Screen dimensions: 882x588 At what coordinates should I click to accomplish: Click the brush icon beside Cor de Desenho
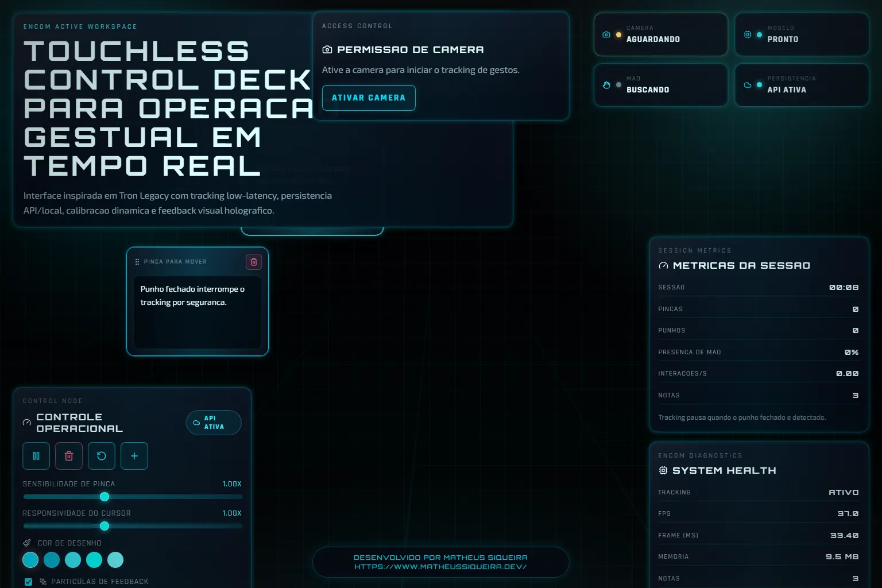(x=27, y=543)
